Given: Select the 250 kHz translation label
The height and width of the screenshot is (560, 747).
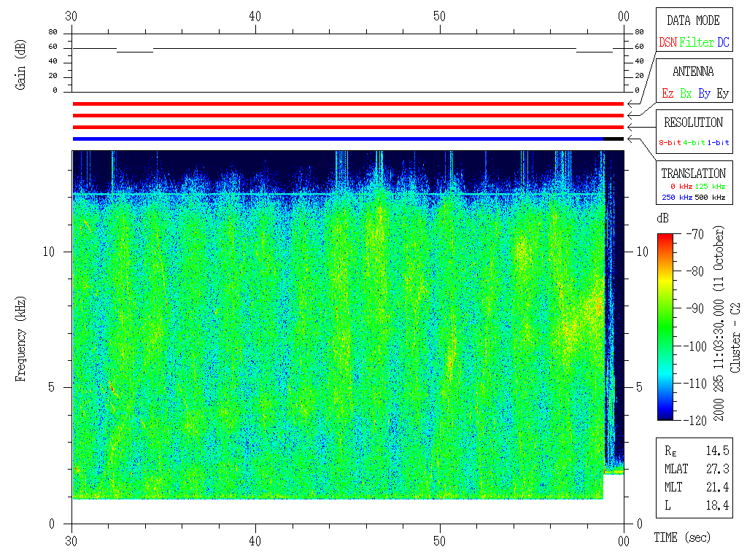Looking at the screenshot, I should tap(677, 197).
